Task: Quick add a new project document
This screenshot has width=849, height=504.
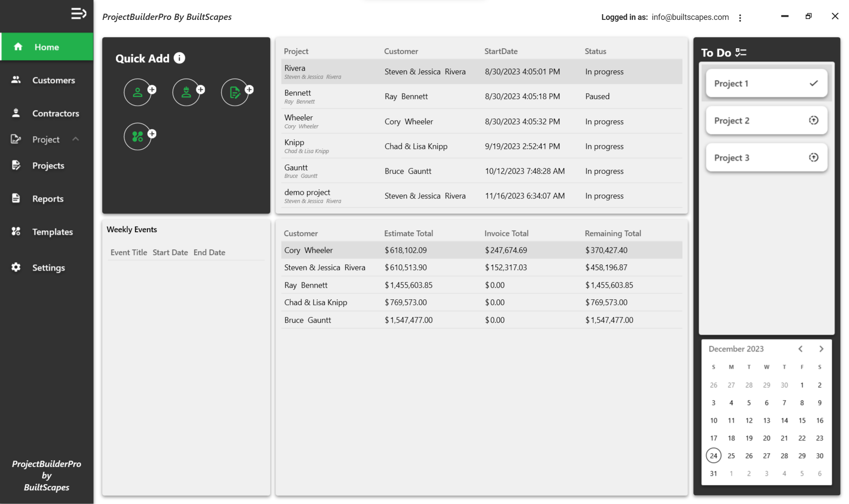Action: pyautogui.click(x=235, y=92)
